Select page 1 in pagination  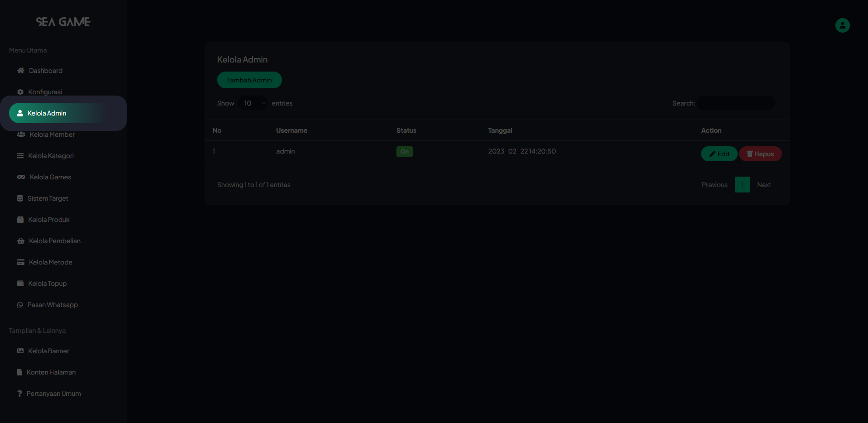pos(742,185)
